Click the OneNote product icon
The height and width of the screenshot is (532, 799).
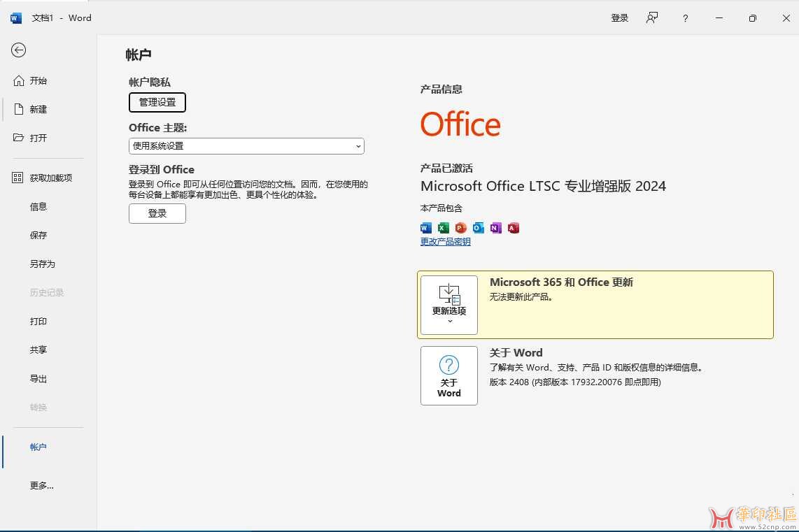click(496, 228)
